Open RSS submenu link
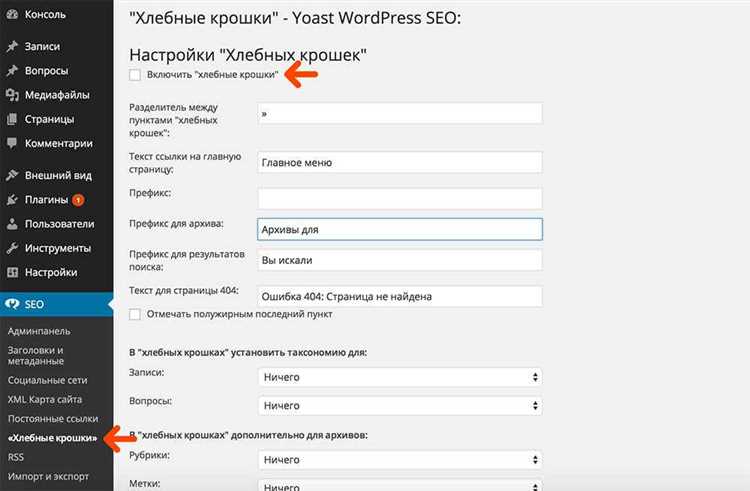750x491 pixels. pos(16,457)
